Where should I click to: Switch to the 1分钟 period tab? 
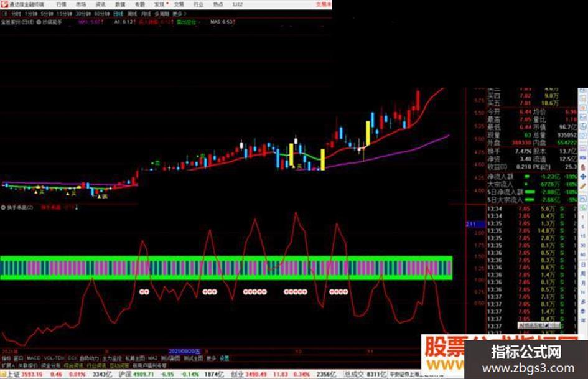(30, 14)
